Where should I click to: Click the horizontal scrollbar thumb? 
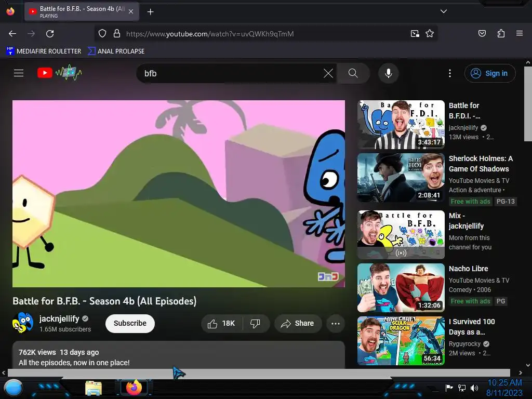tap(259, 373)
